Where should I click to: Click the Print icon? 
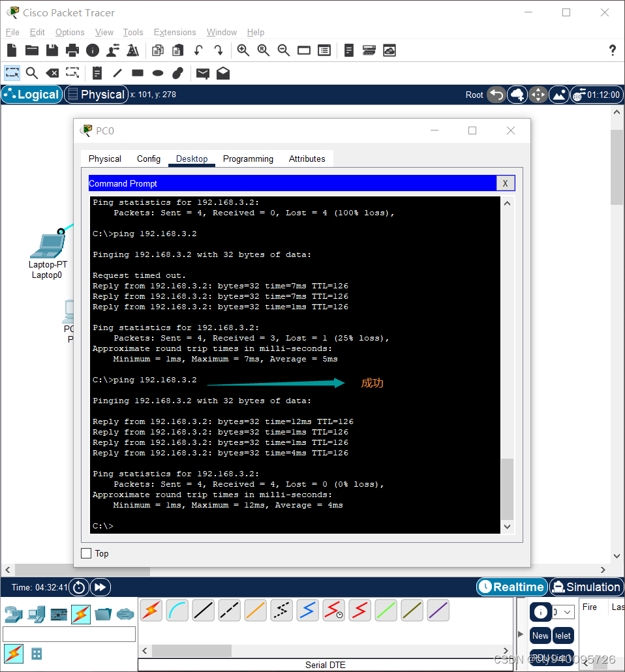(72, 51)
